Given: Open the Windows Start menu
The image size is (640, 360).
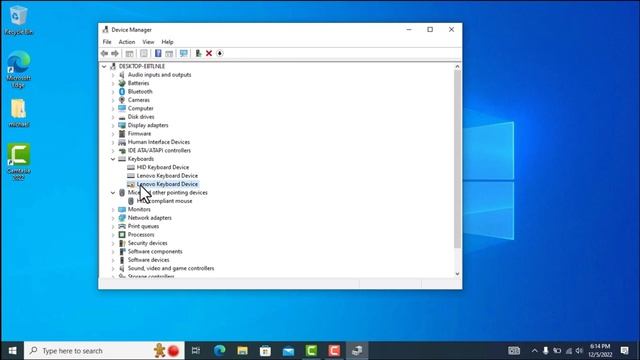Looking at the screenshot, I should 12,351.
